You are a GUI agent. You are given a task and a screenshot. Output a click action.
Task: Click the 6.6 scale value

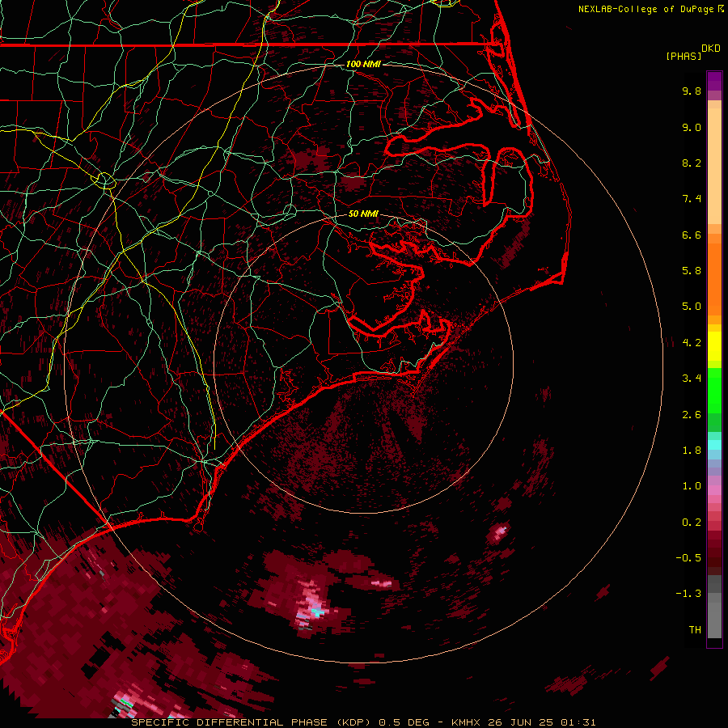692,235
